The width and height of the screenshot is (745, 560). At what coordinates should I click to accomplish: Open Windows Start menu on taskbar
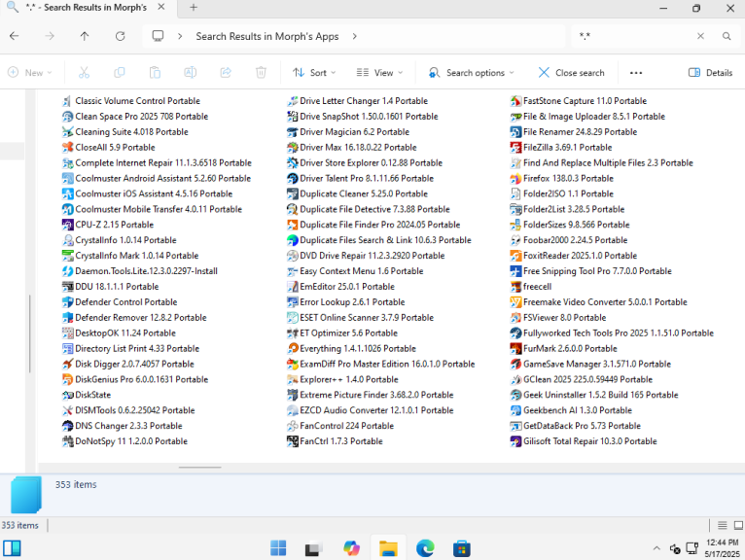coord(278,548)
